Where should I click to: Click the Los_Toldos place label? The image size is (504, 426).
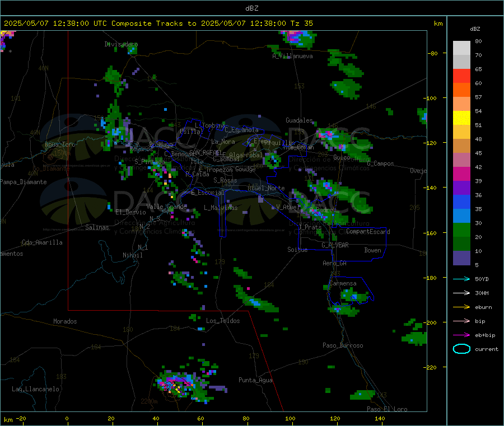coord(223,321)
